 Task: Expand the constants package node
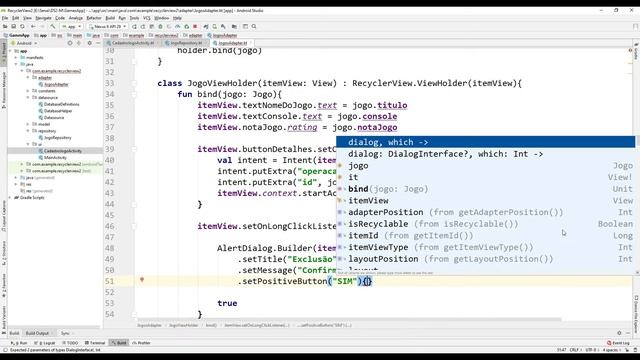pos(28,91)
